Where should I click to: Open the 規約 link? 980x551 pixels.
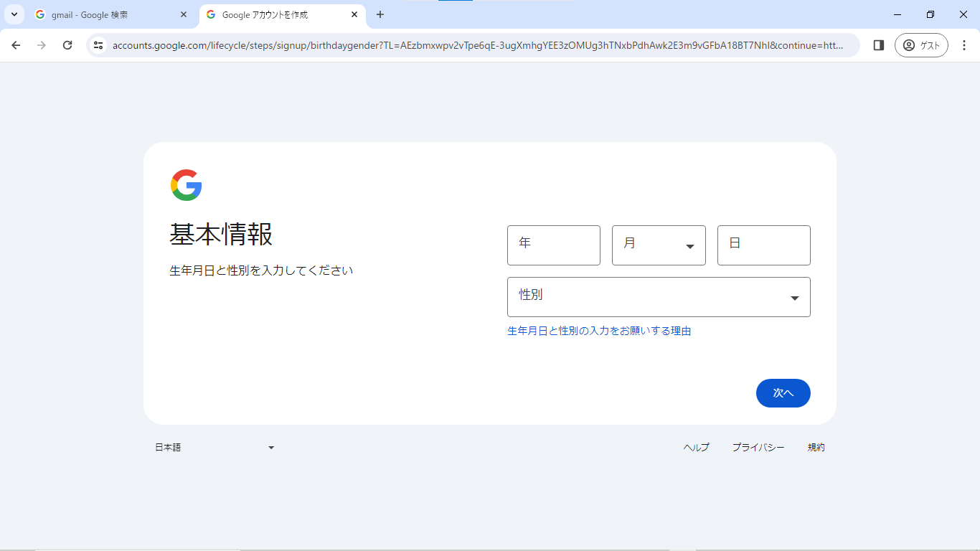point(816,447)
